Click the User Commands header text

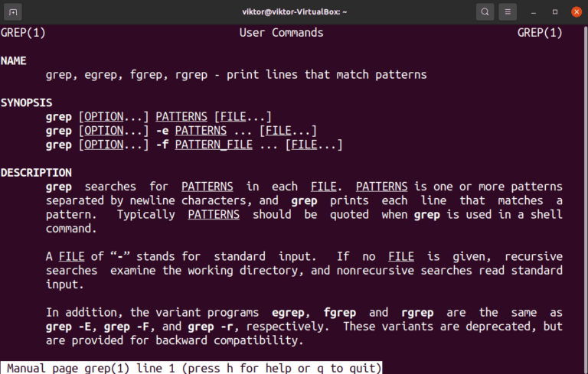point(281,33)
